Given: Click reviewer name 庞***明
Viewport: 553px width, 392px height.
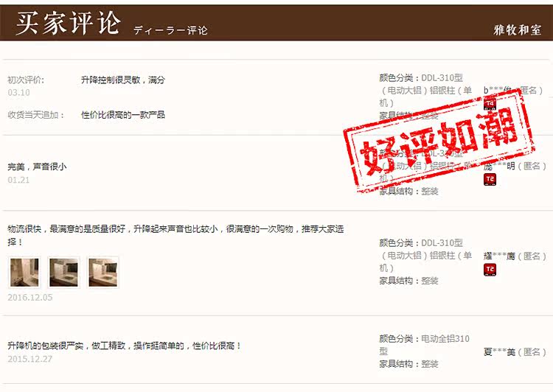Looking at the screenshot, I should coord(499,166).
